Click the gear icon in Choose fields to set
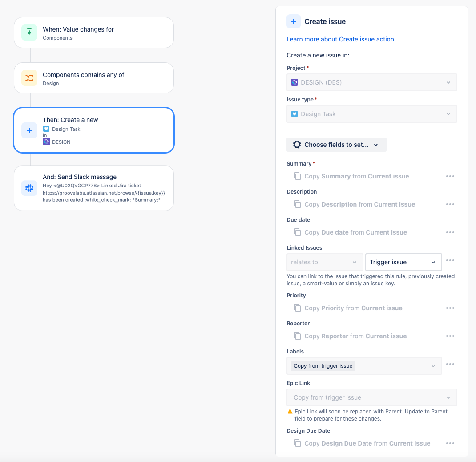The height and width of the screenshot is (462, 476). pyautogui.click(x=297, y=144)
